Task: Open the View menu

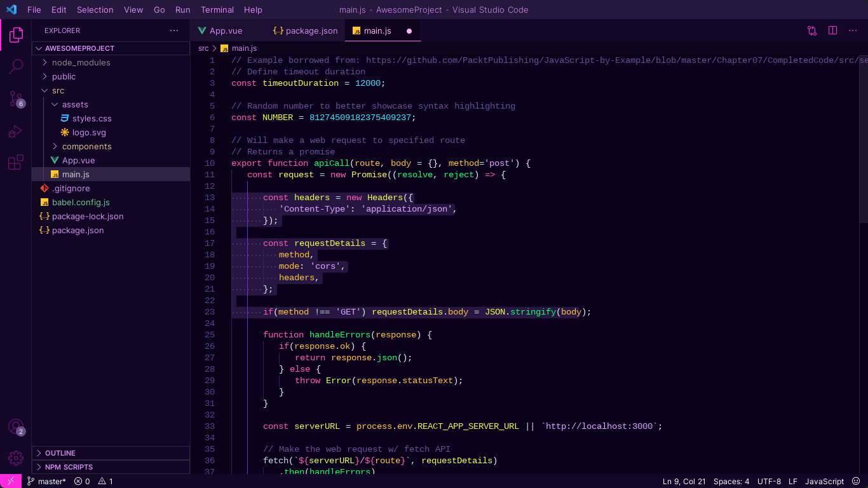Action: [x=133, y=10]
